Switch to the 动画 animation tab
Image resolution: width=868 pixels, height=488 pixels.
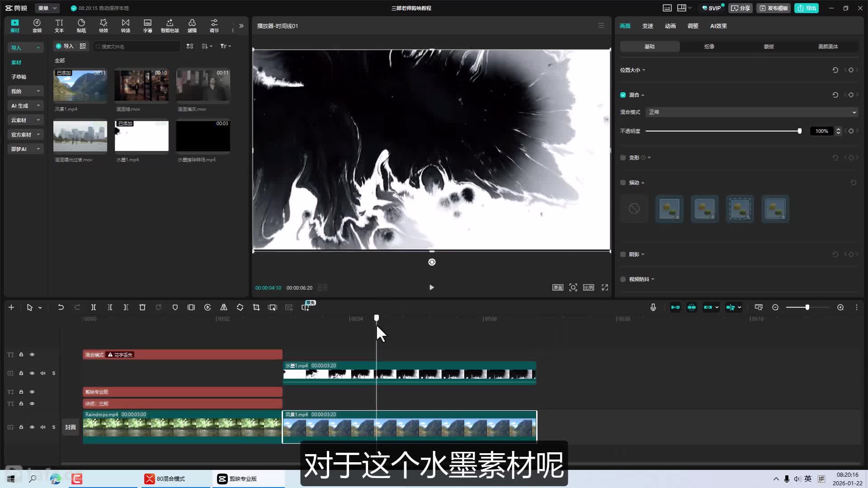pos(670,26)
